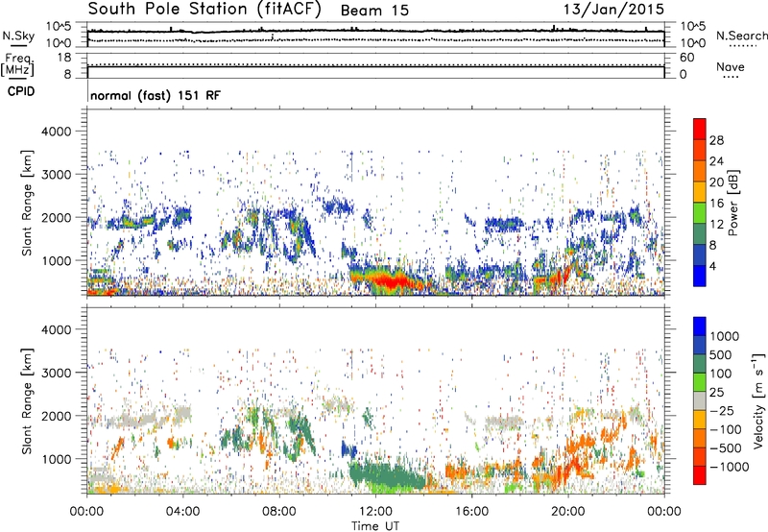Click the '04:00' time tick label
The width and height of the screenshot is (768, 532).
pyautogui.click(x=182, y=512)
